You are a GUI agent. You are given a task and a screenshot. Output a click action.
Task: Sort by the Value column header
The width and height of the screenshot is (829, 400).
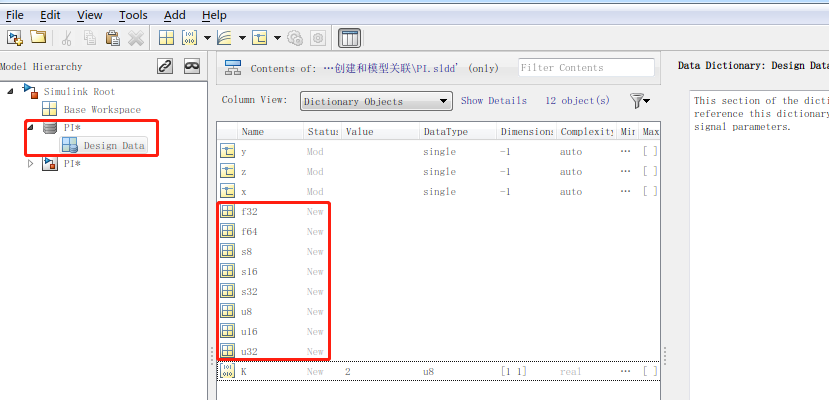380,132
